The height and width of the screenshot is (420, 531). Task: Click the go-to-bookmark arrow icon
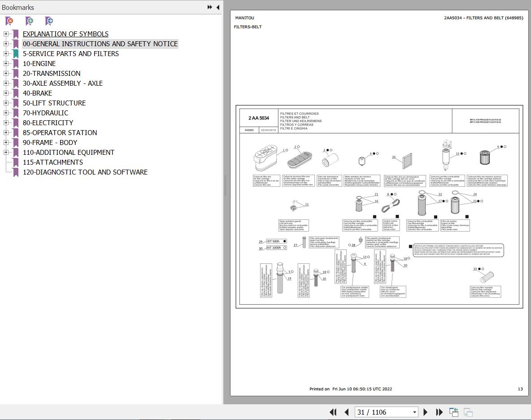pos(49,21)
